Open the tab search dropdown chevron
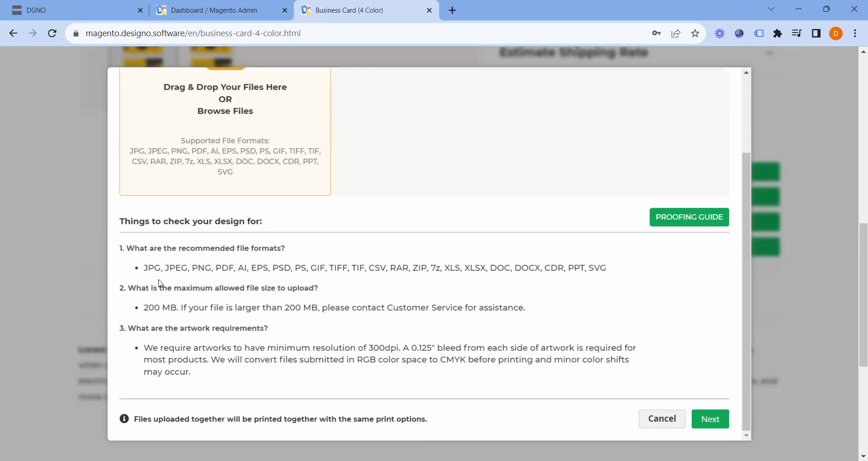Viewport: 868px width, 461px height. (x=771, y=9)
